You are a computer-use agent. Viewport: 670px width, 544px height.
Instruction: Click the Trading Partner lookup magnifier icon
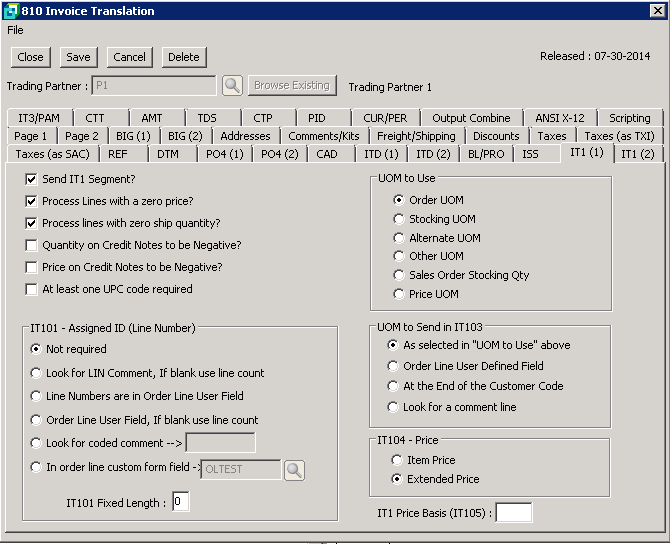click(232, 86)
